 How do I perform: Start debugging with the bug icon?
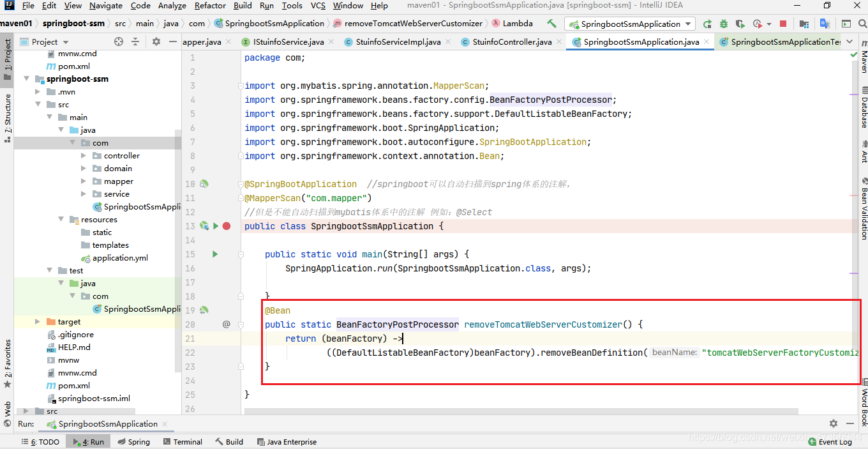[724, 24]
